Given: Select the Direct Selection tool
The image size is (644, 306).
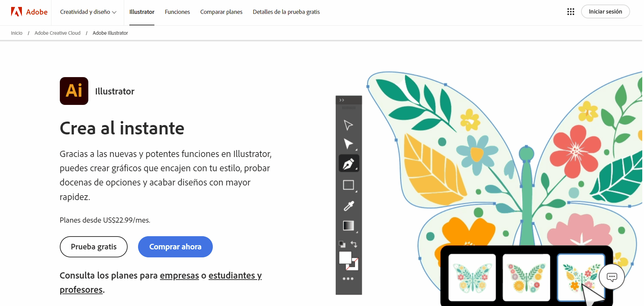Looking at the screenshot, I should (348, 144).
